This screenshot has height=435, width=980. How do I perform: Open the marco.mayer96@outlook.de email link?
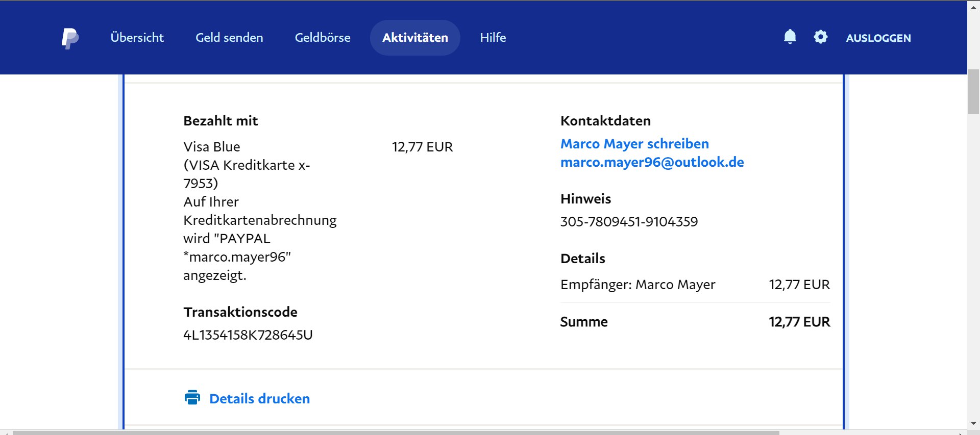pos(652,162)
